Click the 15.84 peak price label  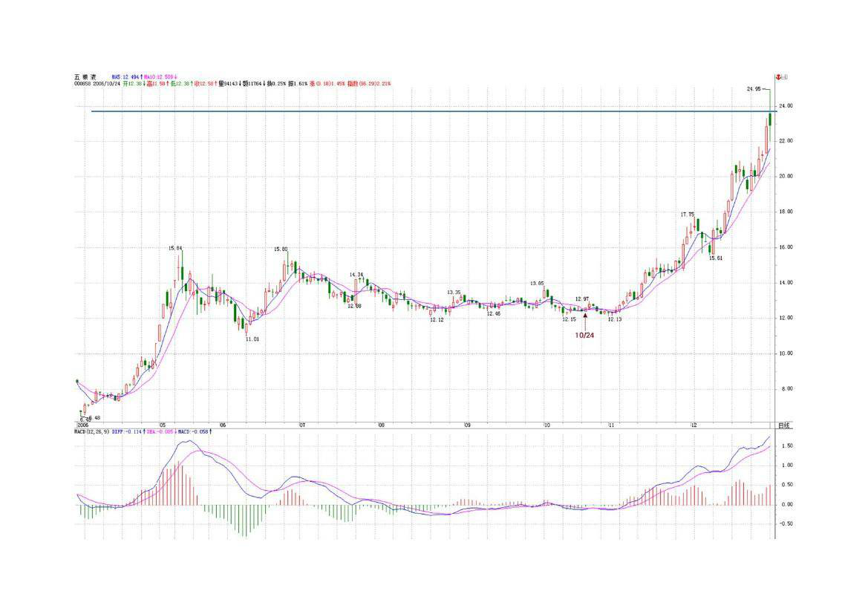point(175,249)
